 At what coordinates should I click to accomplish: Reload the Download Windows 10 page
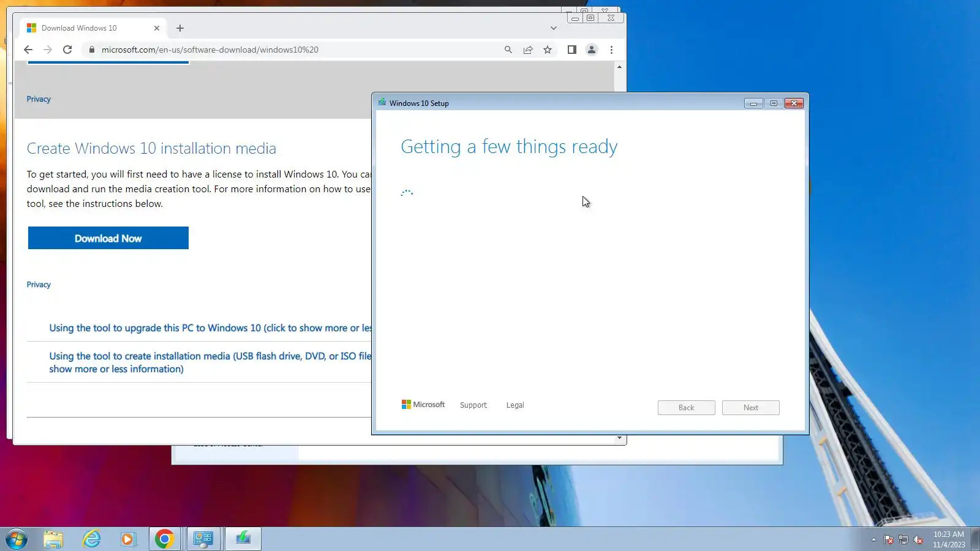pos(67,50)
